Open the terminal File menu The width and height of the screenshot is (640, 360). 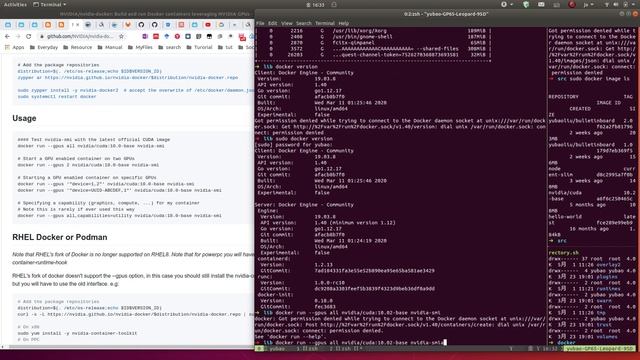point(260,23)
